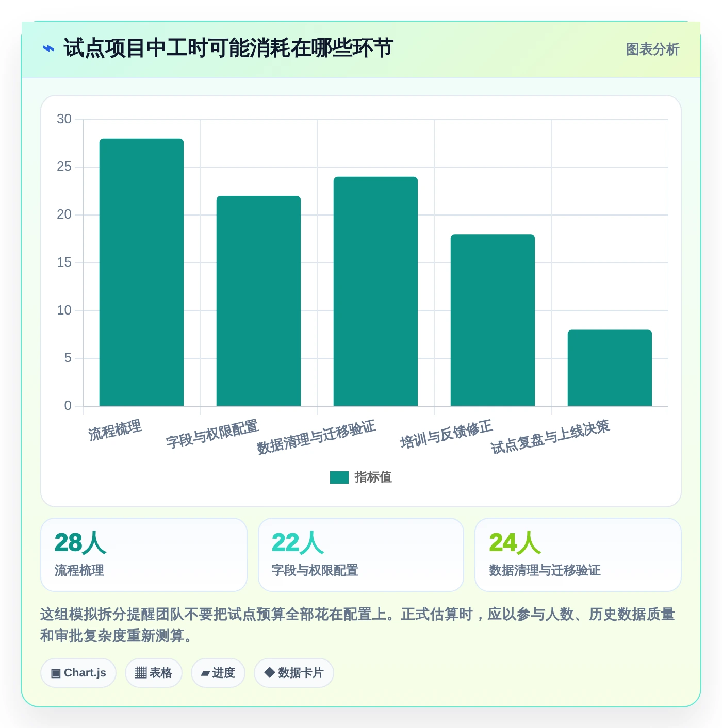This screenshot has width=722, height=728.
Task: Click the y-axis value 5
Action: pyautogui.click(x=68, y=358)
